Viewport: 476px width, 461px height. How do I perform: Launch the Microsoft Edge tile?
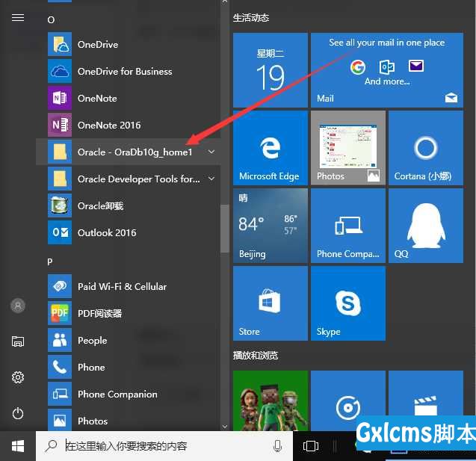[x=271, y=148]
